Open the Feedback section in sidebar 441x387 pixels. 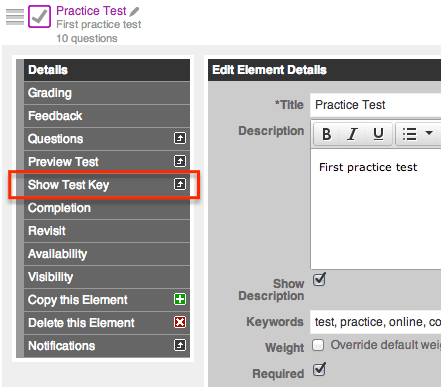[107, 116]
